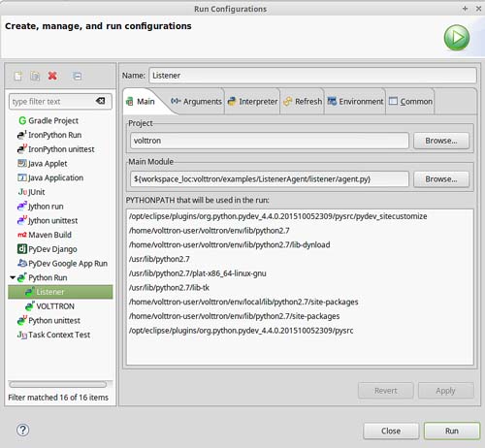Open the Interpreter tab
Viewport: 485px width, 448px height.
pyautogui.click(x=252, y=102)
